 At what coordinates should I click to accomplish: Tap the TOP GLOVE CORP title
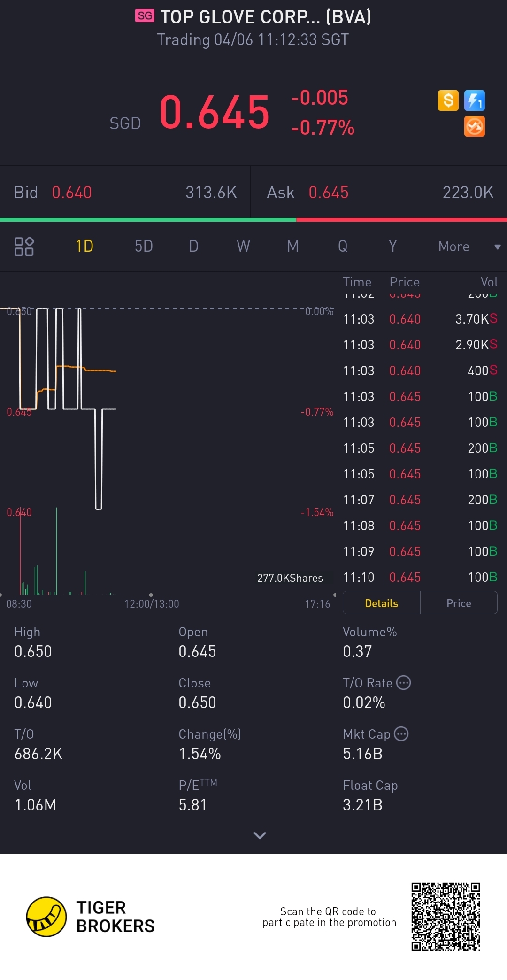click(266, 17)
